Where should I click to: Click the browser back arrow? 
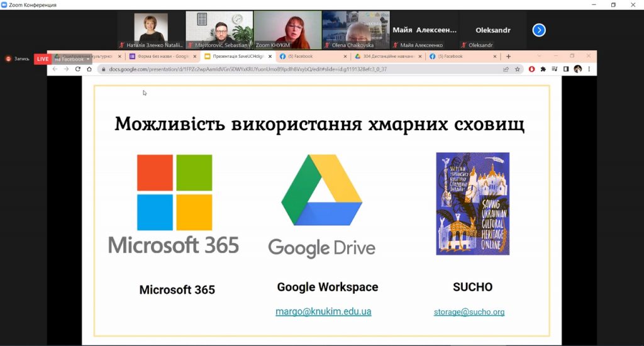click(x=55, y=69)
